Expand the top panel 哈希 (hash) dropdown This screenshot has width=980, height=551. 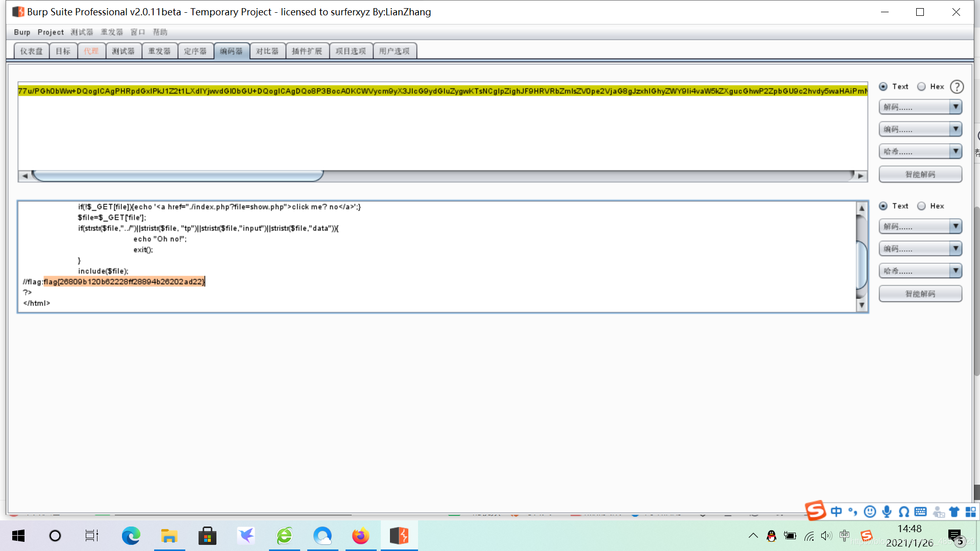click(x=920, y=152)
